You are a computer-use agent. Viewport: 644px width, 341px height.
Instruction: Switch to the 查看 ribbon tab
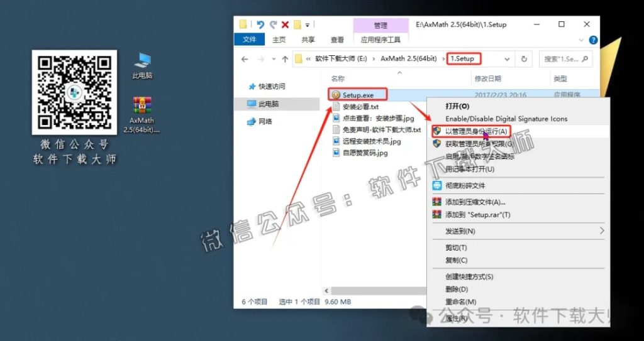pyautogui.click(x=337, y=40)
